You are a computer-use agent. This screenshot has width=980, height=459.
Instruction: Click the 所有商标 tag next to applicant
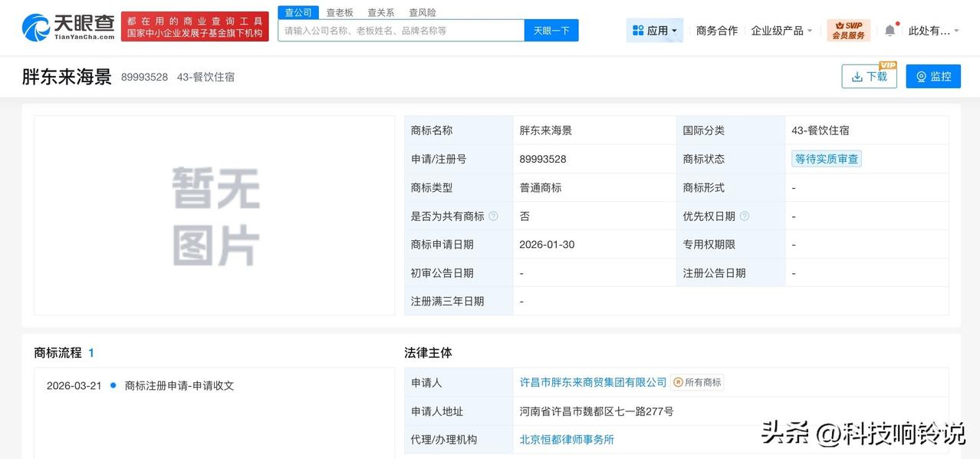pos(697,381)
